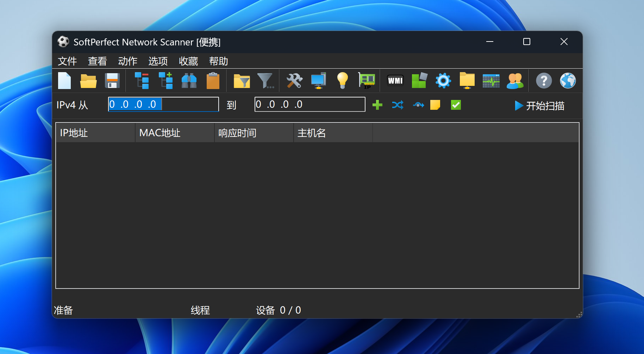The image size is (644, 354).
Task: Click the 线程 status bar label
Action: coord(200,310)
